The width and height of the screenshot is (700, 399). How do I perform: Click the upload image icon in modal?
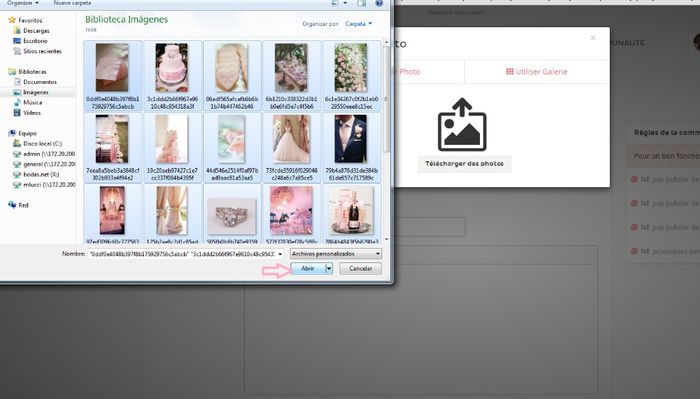pyautogui.click(x=462, y=125)
